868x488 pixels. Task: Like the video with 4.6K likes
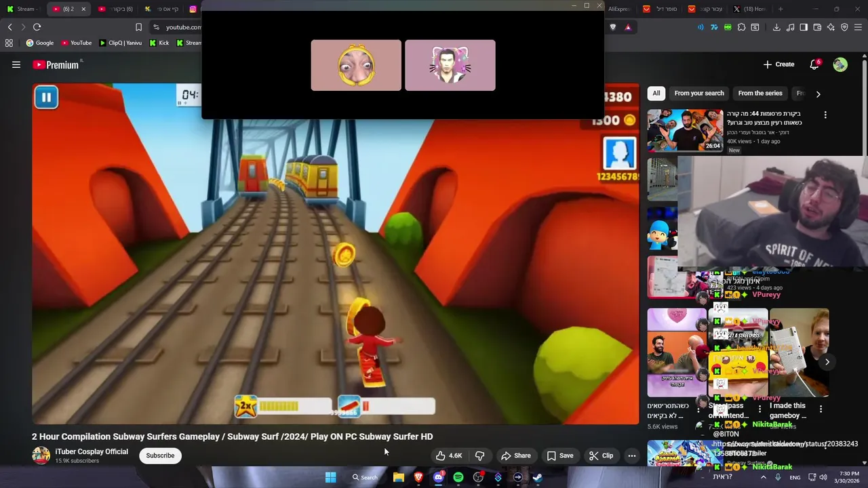(x=449, y=455)
